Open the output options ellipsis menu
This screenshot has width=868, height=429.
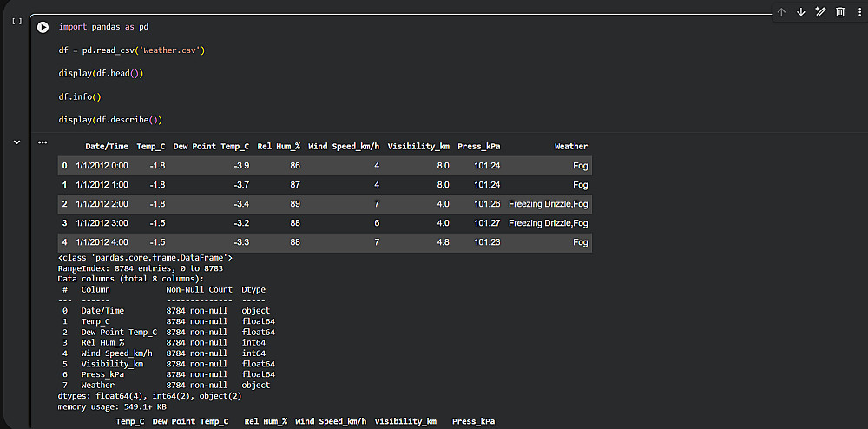[x=43, y=142]
